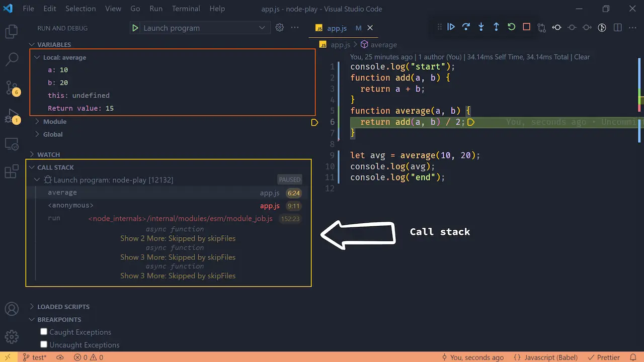Screen dimensions: 644x362
Task: Click the Step Into debug icon
Action: point(481,27)
